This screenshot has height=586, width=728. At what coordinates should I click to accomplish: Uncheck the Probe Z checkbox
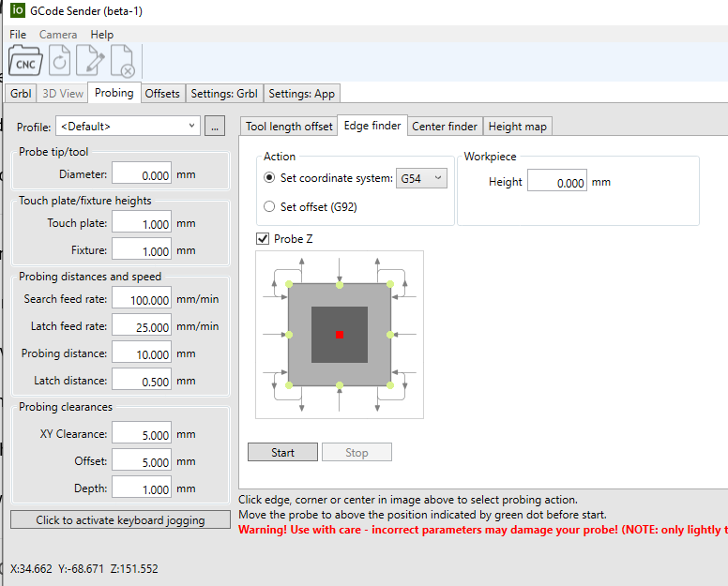coord(263,239)
